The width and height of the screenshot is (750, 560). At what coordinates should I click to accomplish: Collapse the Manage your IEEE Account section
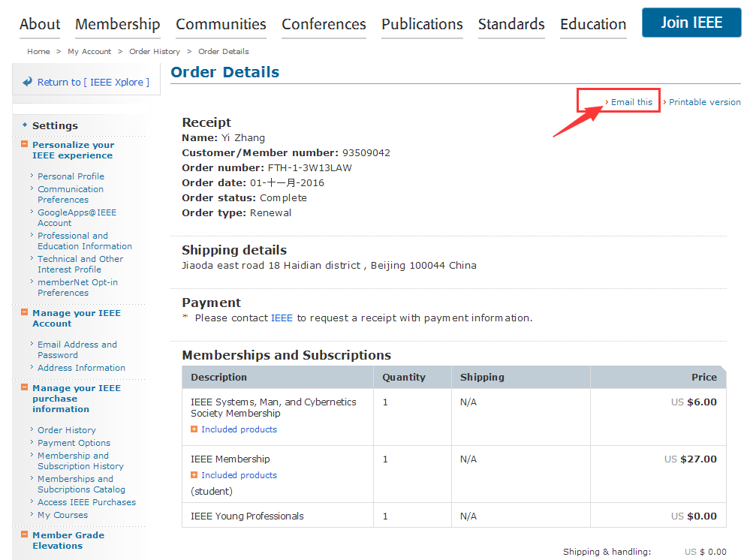24,312
